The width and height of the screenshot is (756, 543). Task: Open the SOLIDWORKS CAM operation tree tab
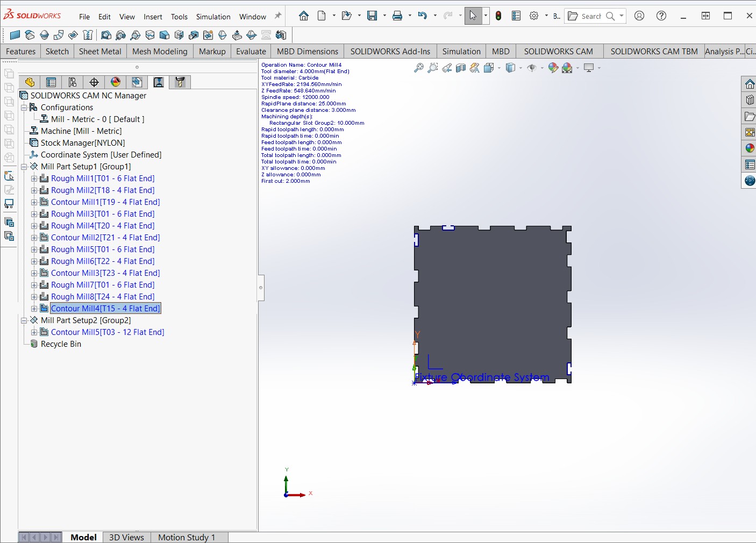coord(159,82)
